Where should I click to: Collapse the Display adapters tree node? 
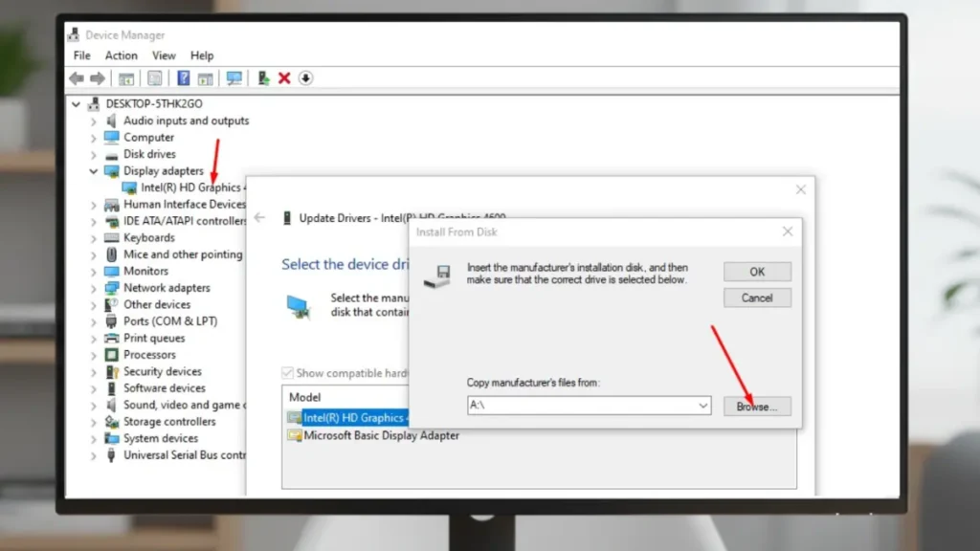click(x=94, y=171)
